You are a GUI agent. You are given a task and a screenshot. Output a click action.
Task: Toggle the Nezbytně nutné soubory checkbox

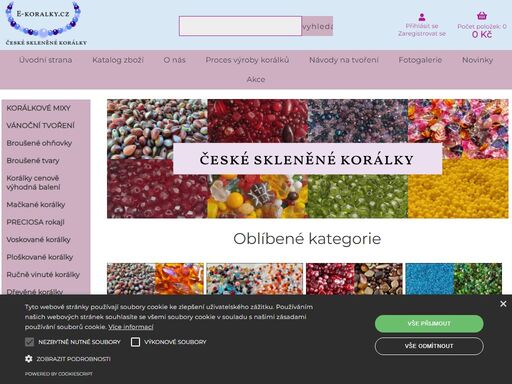click(29, 342)
